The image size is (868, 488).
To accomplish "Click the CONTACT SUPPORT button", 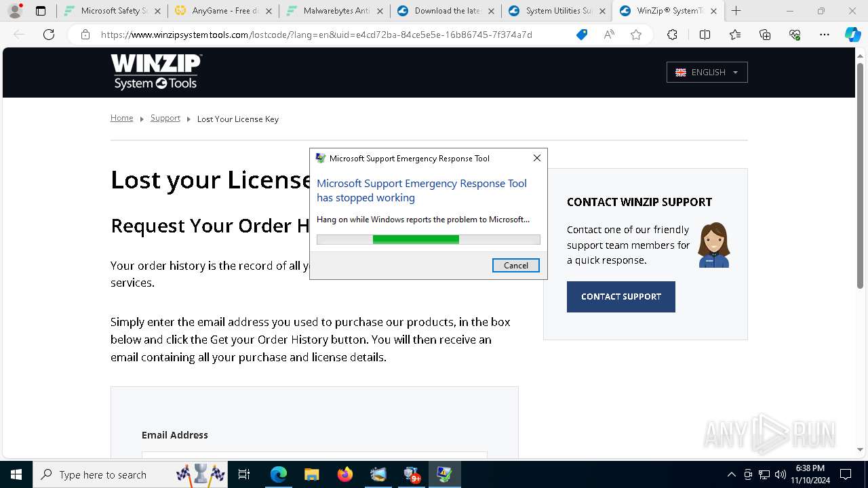I will pos(620,296).
